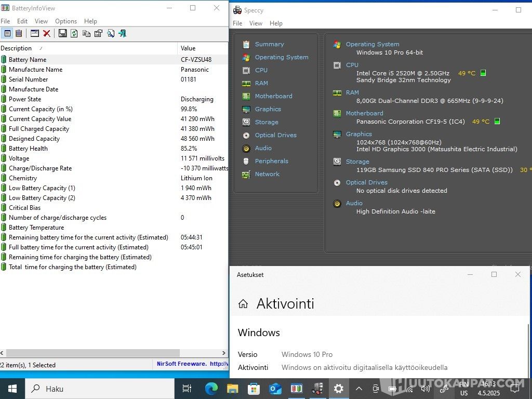The image size is (532, 399).
Task: Click the Windows Start button
Action: (x=12, y=389)
